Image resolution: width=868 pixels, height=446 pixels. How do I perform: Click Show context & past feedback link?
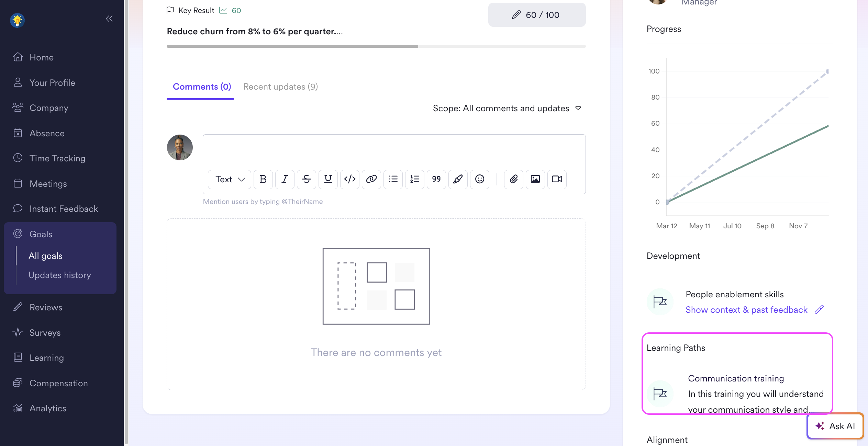coord(746,310)
